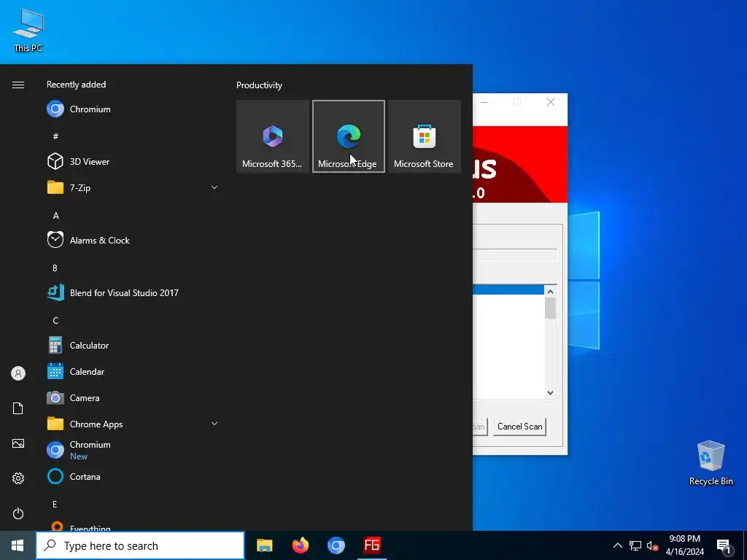Click the letter A section header

[x=55, y=216]
